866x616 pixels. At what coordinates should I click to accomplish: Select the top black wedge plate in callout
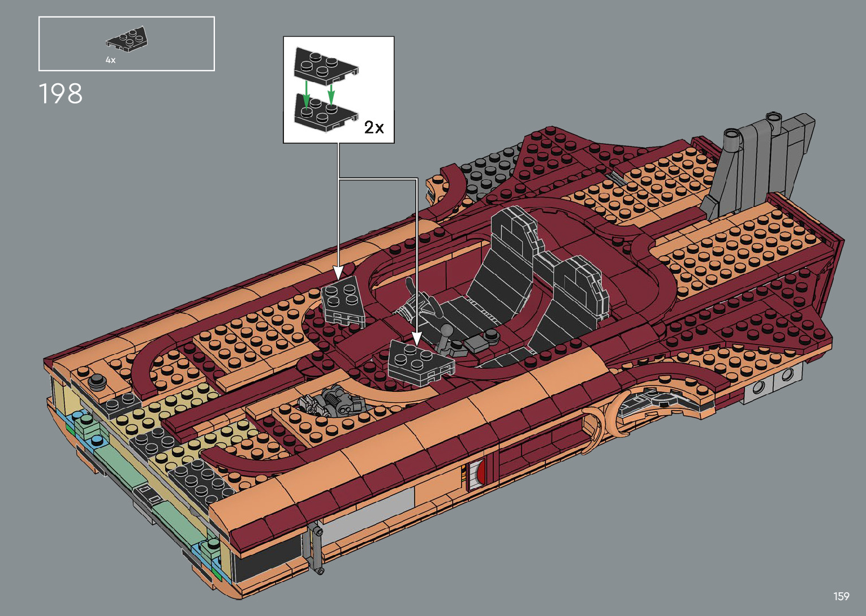pyautogui.click(x=324, y=66)
